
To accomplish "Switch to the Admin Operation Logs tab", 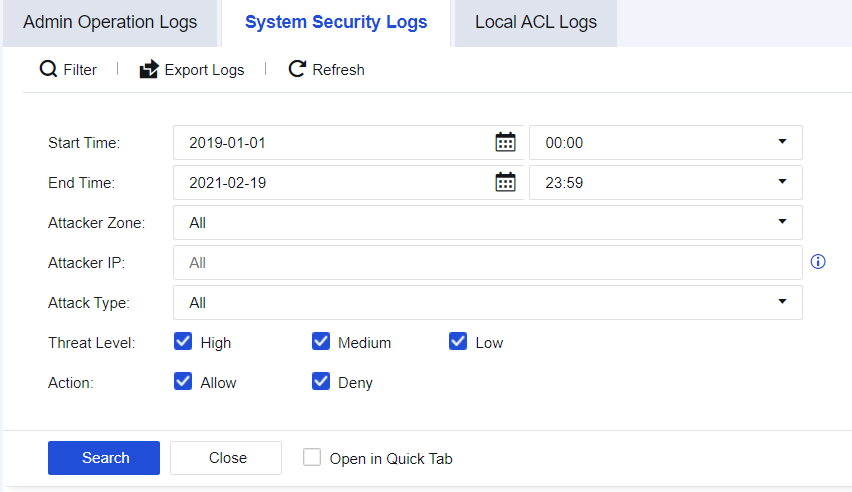I will click(110, 22).
